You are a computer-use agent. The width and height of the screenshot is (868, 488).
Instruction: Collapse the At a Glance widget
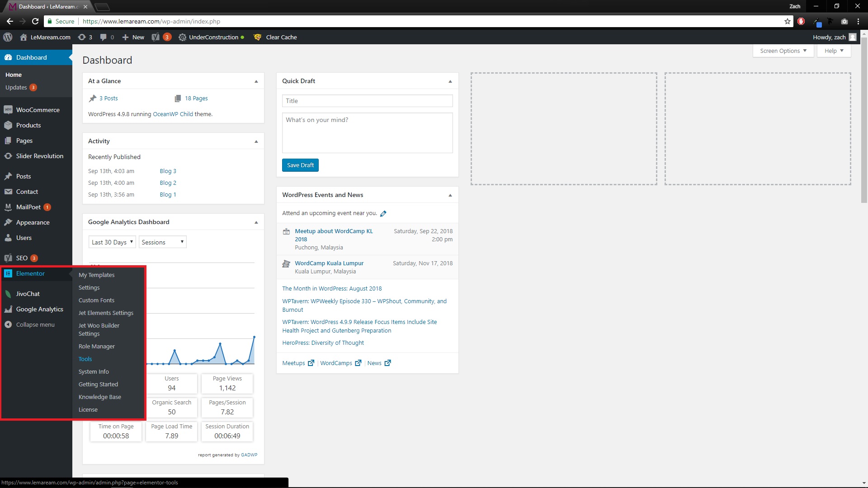[x=256, y=81]
